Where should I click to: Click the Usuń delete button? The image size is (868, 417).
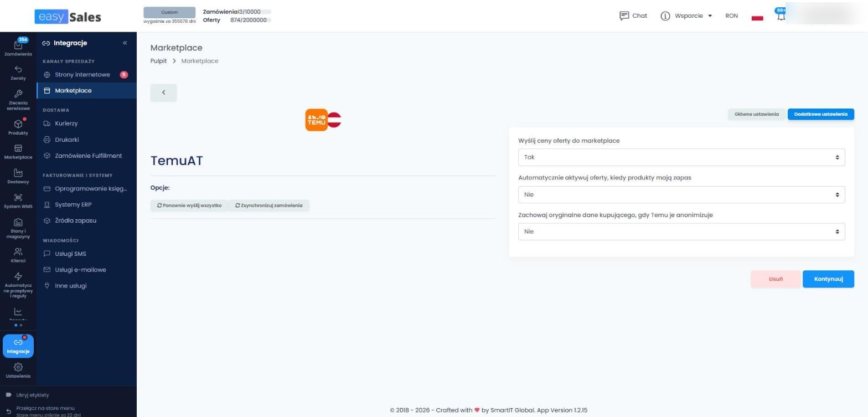776,279
